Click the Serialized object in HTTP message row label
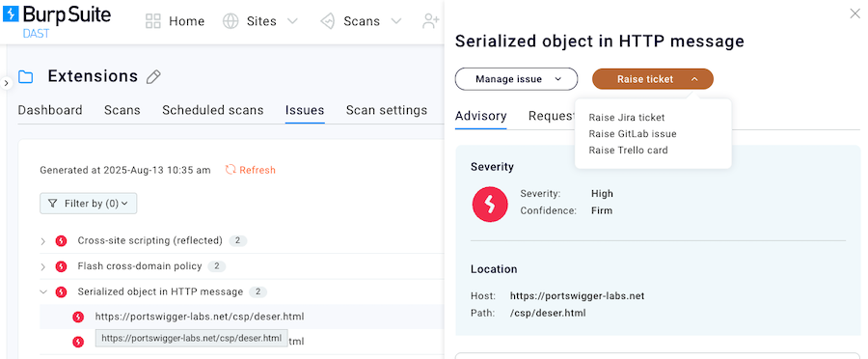The height and width of the screenshot is (359, 868). pyautogui.click(x=160, y=291)
